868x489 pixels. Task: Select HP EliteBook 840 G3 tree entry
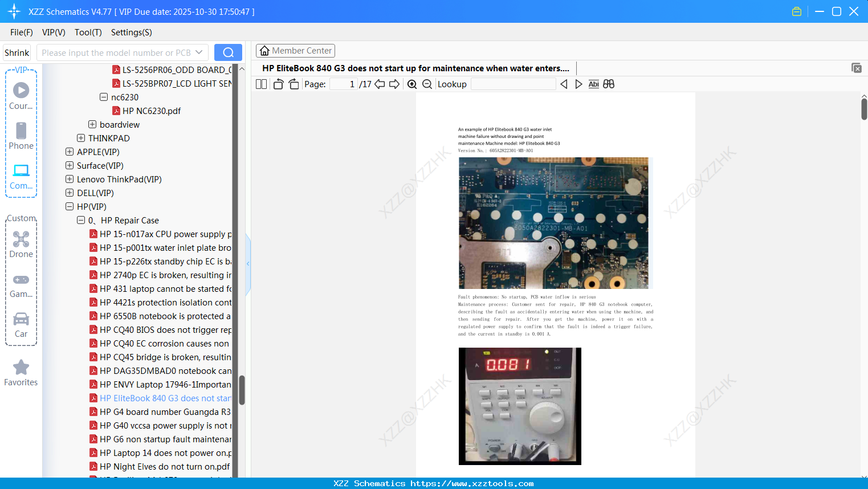tap(161, 398)
